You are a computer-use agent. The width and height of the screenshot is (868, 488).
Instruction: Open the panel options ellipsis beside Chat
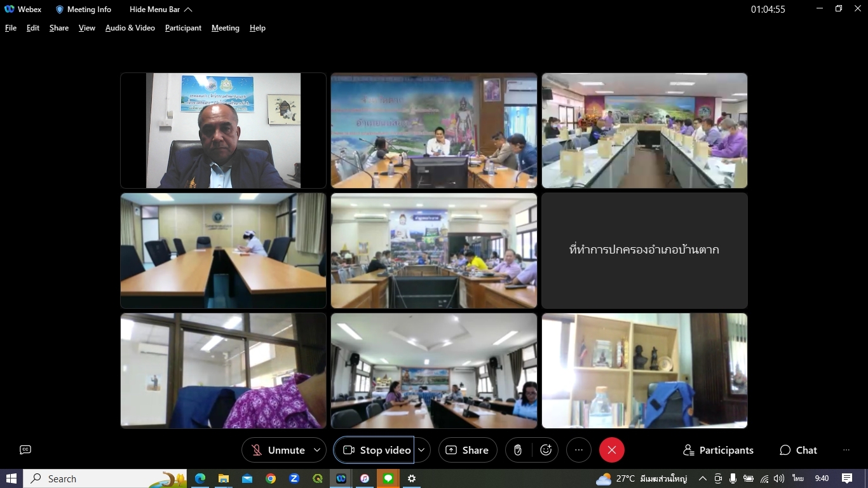point(846,450)
